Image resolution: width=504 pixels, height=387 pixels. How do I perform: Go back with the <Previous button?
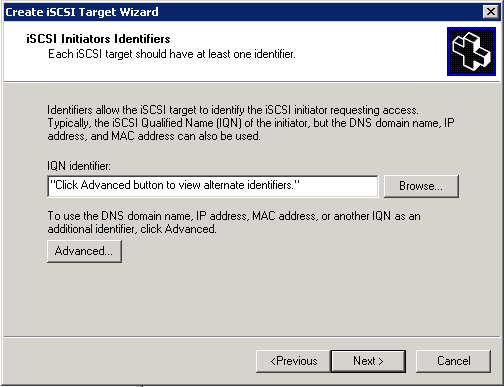pyautogui.click(x=293, y=361)
